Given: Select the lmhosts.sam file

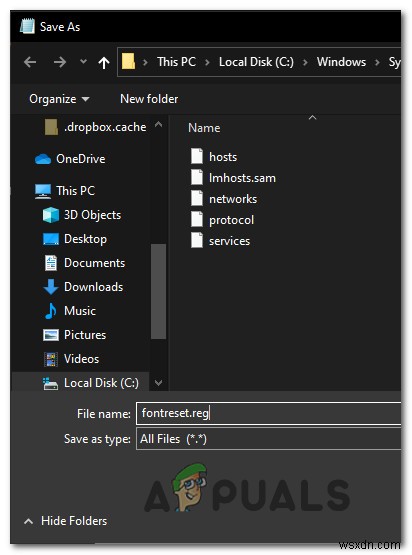Looking at the screenshot, I should coord(242,178).
